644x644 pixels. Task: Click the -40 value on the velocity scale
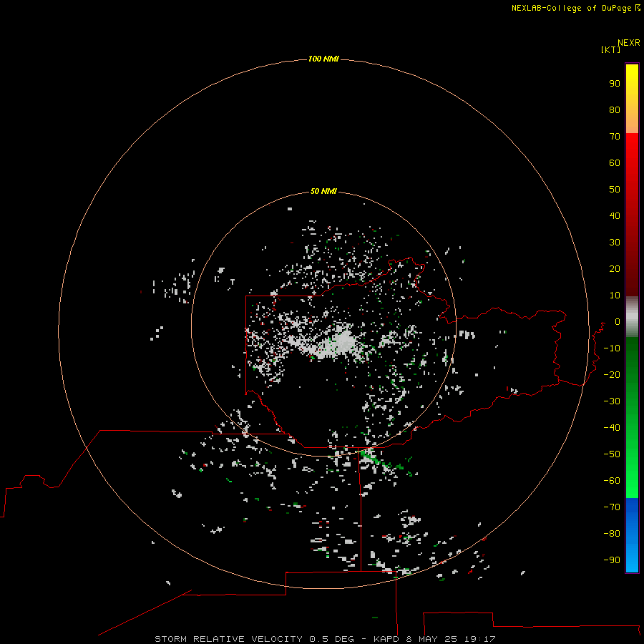tap(612, 428)
